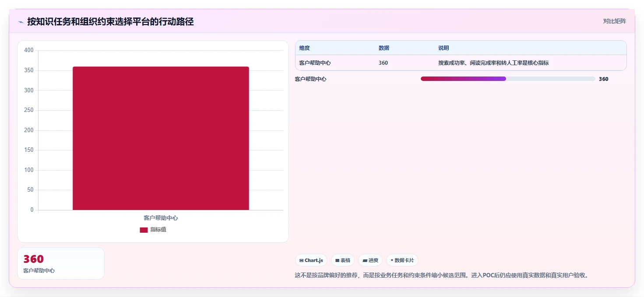
Task: Toggle the 指标值 legend swatch
Action: point(144,230)
